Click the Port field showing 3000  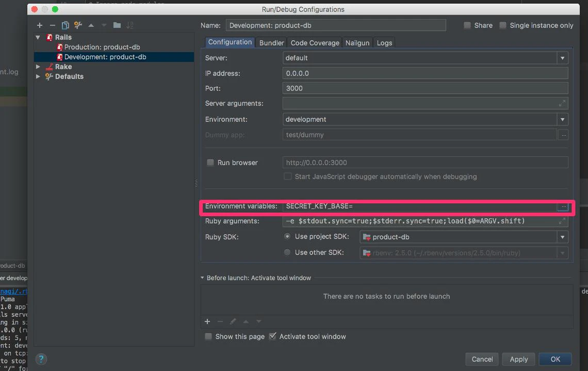click(425, 88)
